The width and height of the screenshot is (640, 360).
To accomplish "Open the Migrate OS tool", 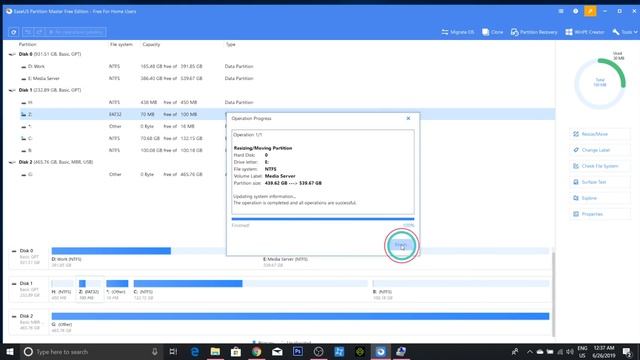I will [458, 32].
